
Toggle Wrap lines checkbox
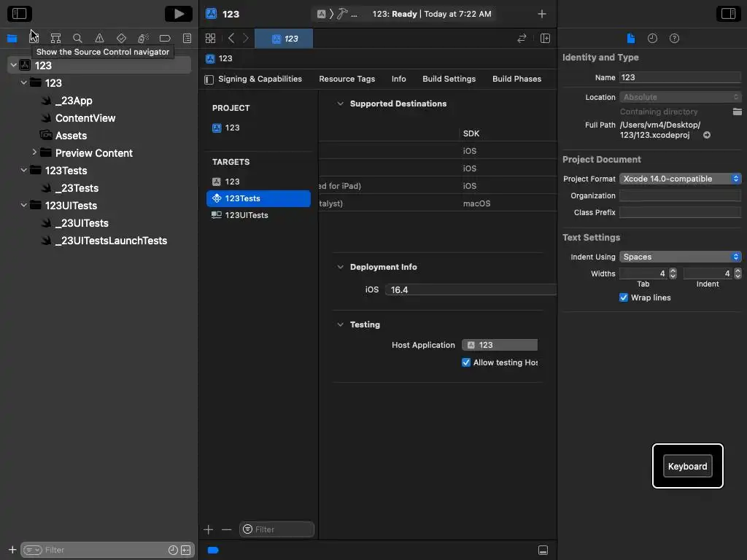[x=624, y=297]
